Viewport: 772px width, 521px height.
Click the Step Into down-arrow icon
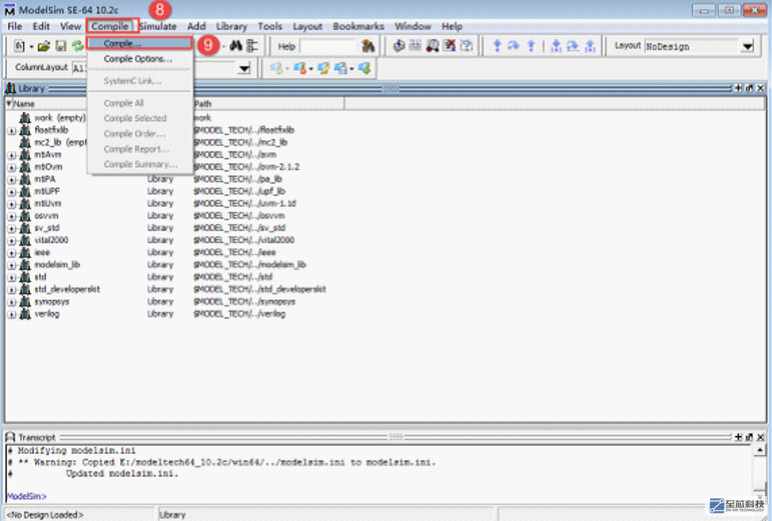pyautogui.click(x=497, y=46)
